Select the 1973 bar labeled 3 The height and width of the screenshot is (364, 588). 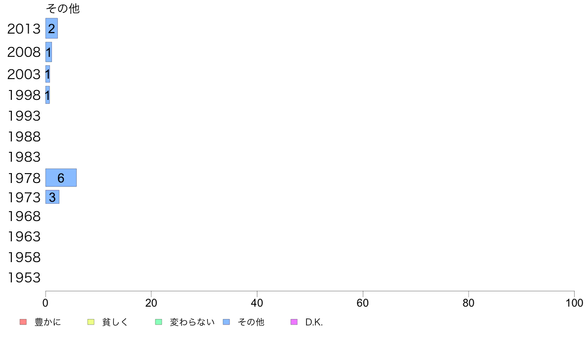click(52, 197)
